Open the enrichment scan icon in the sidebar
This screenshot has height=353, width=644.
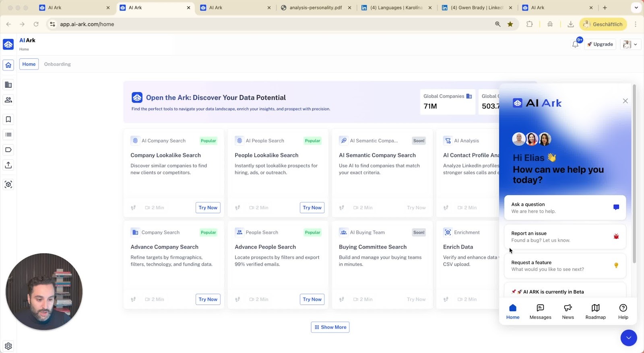tap(8, 185)
